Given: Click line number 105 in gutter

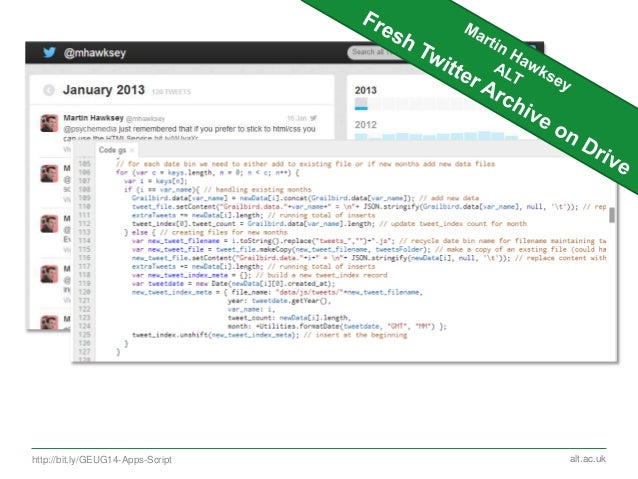Looking at the screenshot, I should [84, 164].
